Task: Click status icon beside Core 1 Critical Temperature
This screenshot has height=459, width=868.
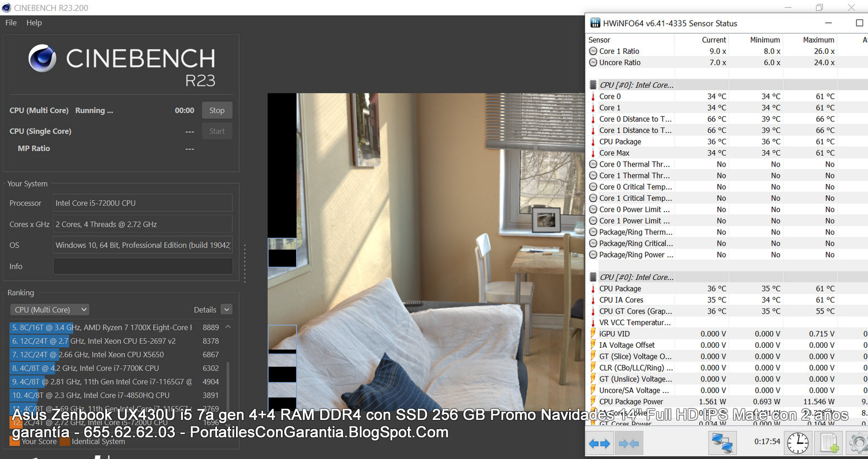Action: (593, 198)
